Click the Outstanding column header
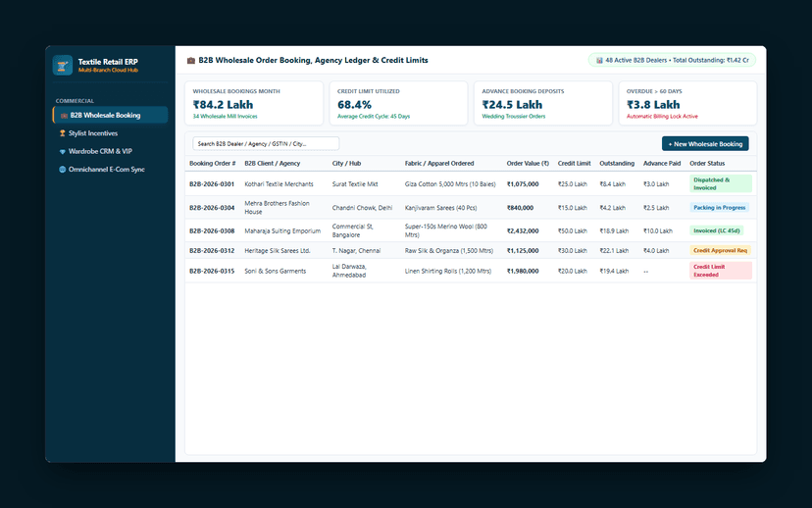The image size is (812, 508). (x=617, y=163)
